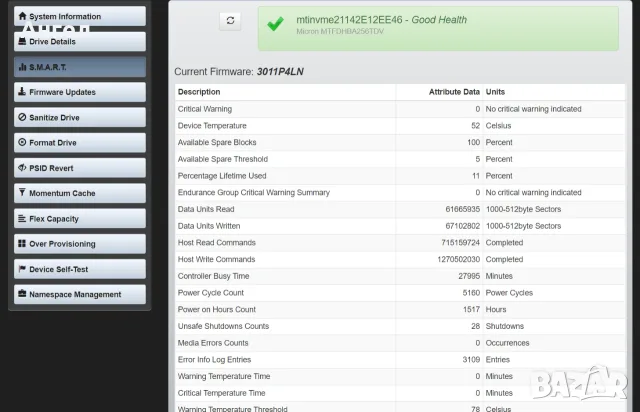Click the Micron MTFDHBA256TDV model text
The image size is (640, 412).
[x=340, y=31]
